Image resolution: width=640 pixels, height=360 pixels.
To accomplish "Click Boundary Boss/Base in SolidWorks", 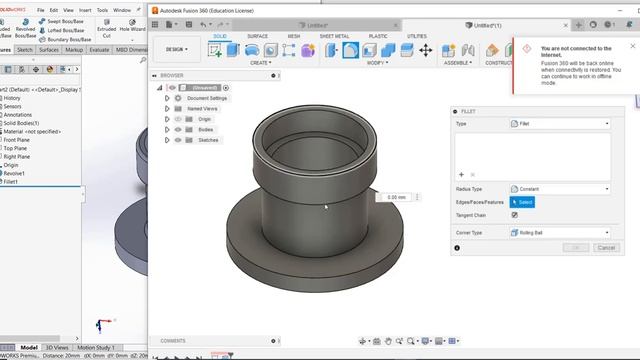I will coord(65,40).
